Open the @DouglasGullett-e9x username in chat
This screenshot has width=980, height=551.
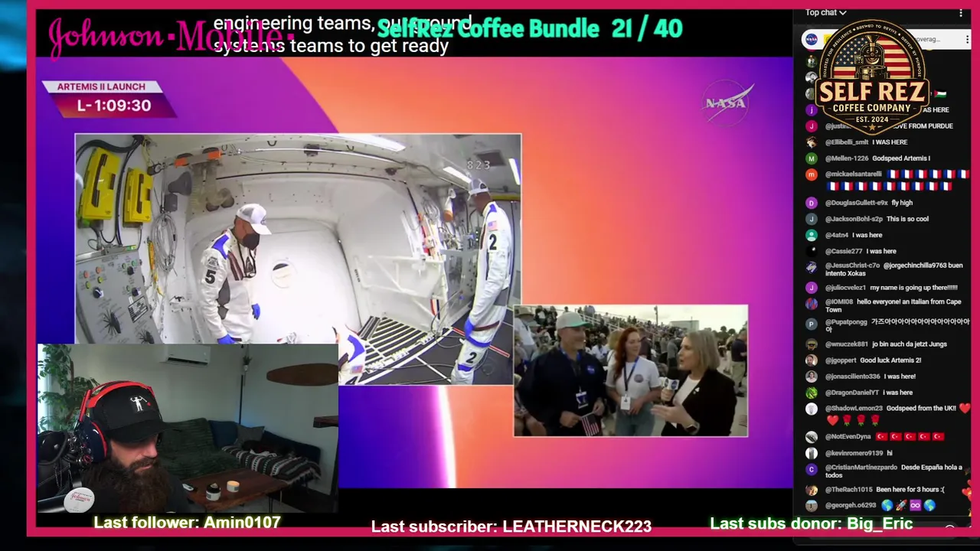(x=857, y=203)
